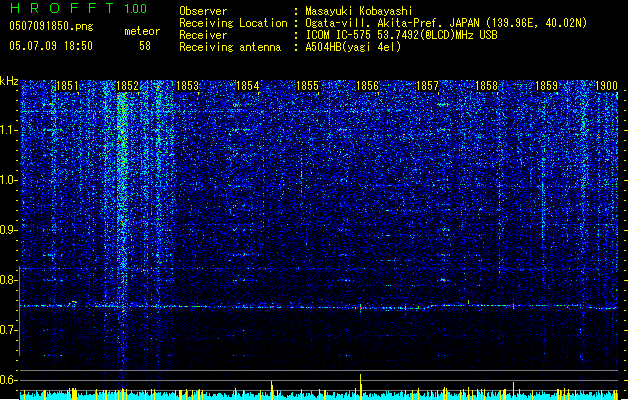Click the Observer field label
629x400 pixels.
[x=203, y=11]
